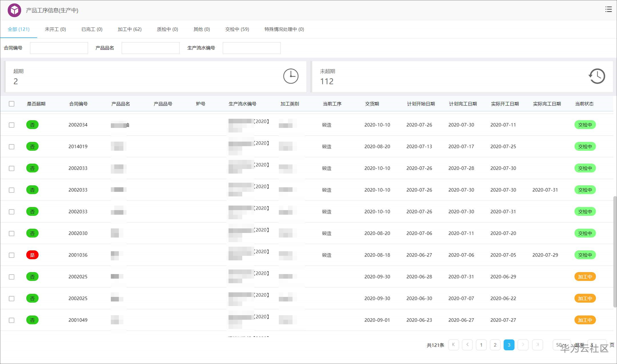Open the 50 per page size dropdown

coord(562,345)
